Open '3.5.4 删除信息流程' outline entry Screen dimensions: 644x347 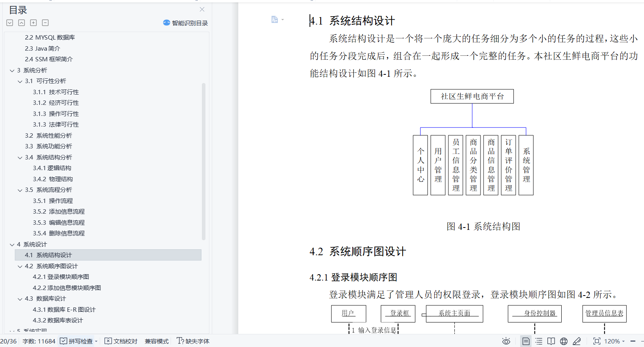(x=59, y=233)
